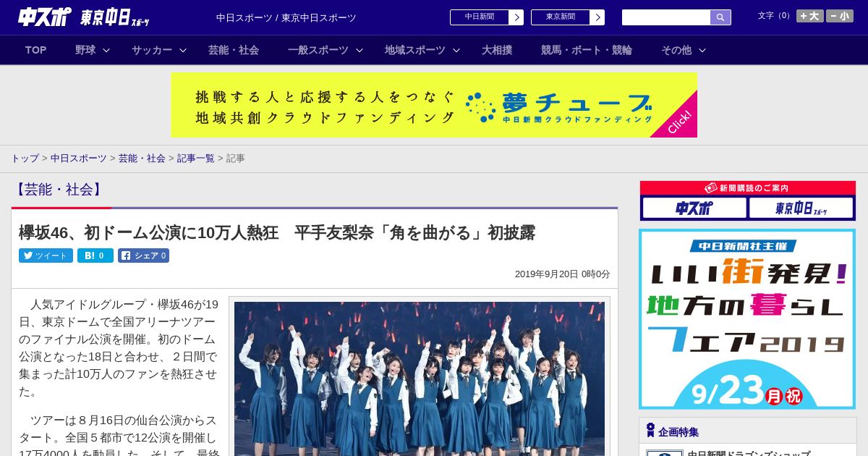Viewport: 868px width, 456px height.
Task: Click the 企画特集 ribbon icon
Action: (x=650, y=431)
